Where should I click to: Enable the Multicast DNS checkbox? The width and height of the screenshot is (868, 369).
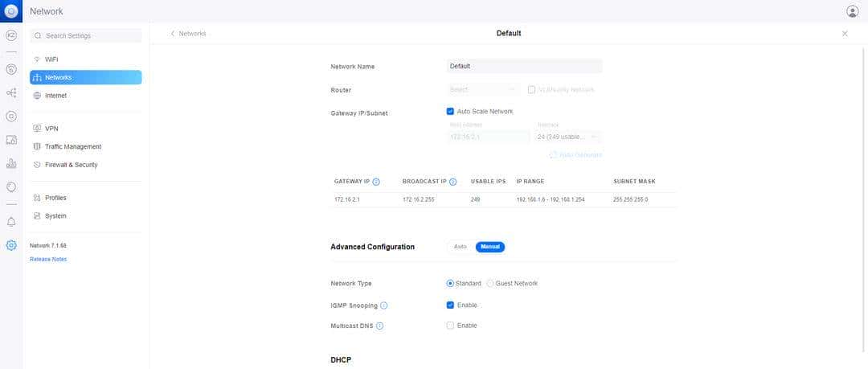(x=450, y=326)
